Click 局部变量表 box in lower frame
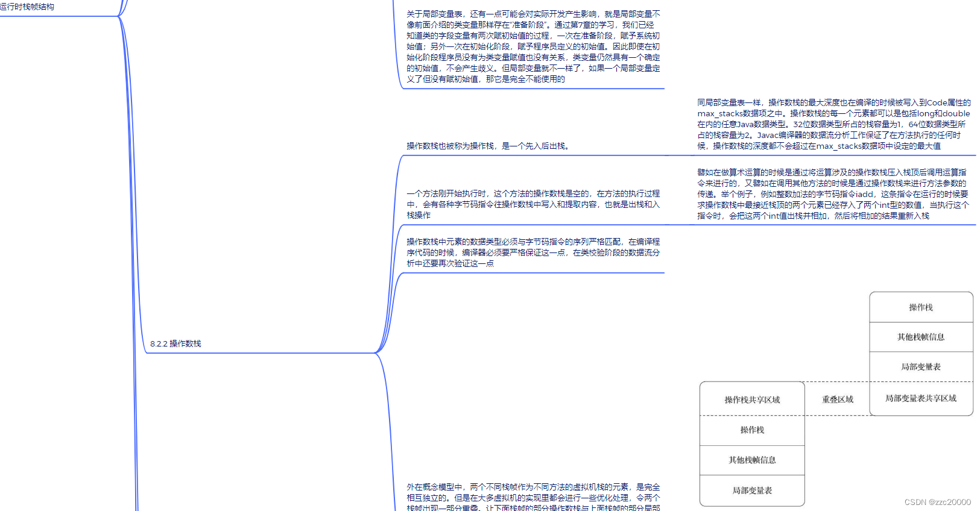 [x=752, y=491]
